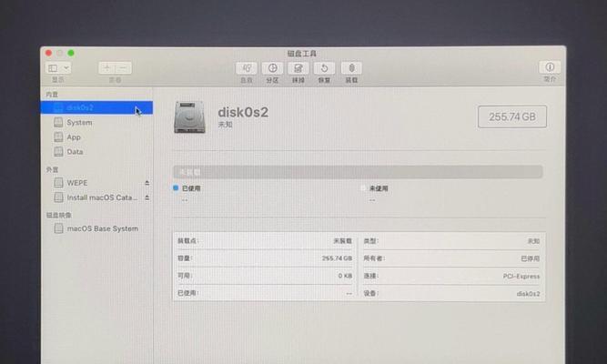The height and width of the screenshot is (364, 607).
Task: Click the 磁盘映像 (Disk Images) section header
Action: (59, 215)
